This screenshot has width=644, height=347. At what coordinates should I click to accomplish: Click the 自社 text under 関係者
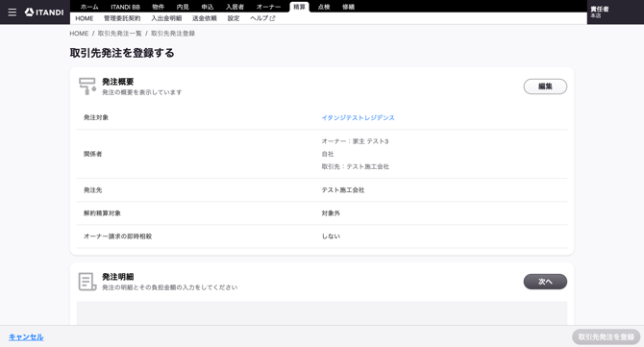tap(328, 154)
